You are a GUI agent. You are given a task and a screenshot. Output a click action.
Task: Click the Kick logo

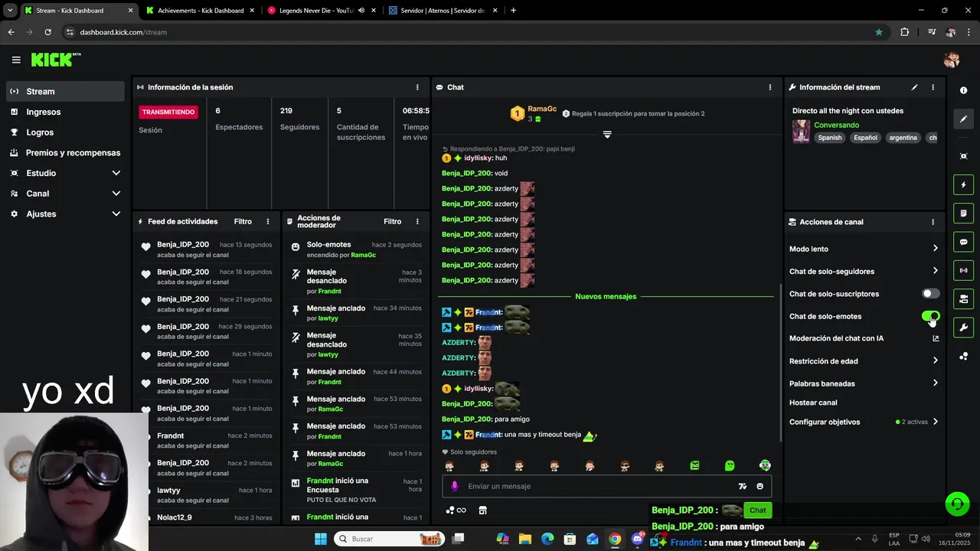click(56, 60)
